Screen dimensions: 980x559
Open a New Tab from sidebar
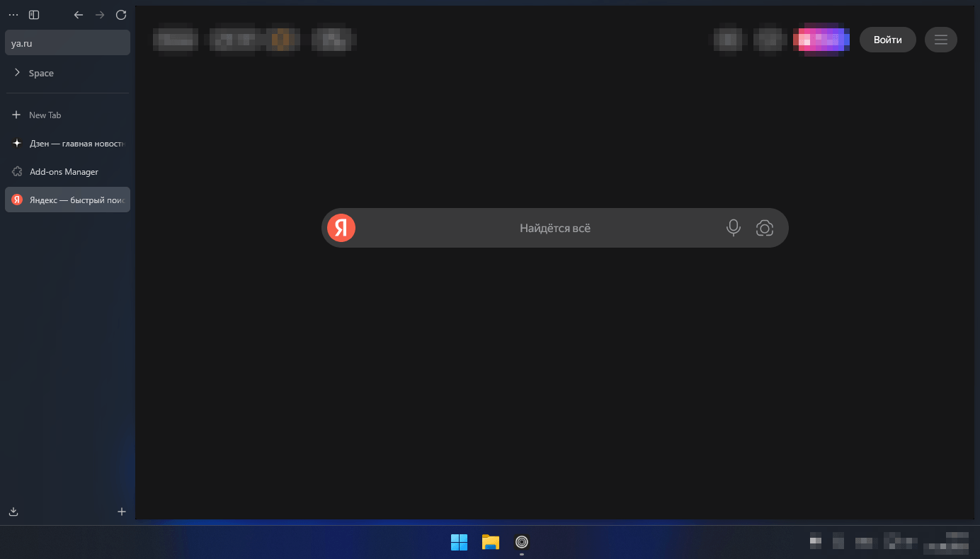pos(67,115)
